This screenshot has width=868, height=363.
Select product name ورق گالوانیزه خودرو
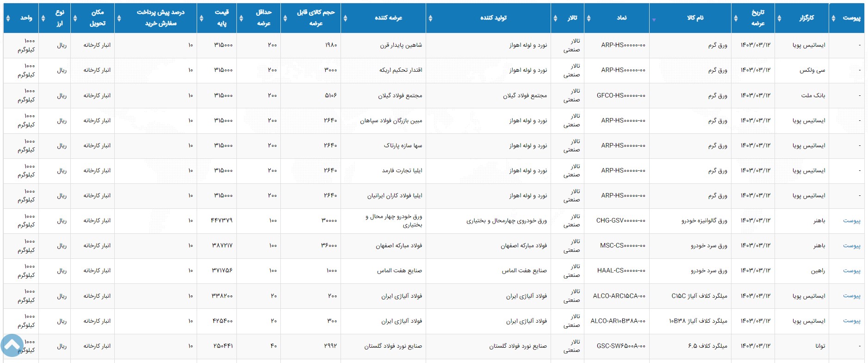pyautogui.click(x=704, y=220)
